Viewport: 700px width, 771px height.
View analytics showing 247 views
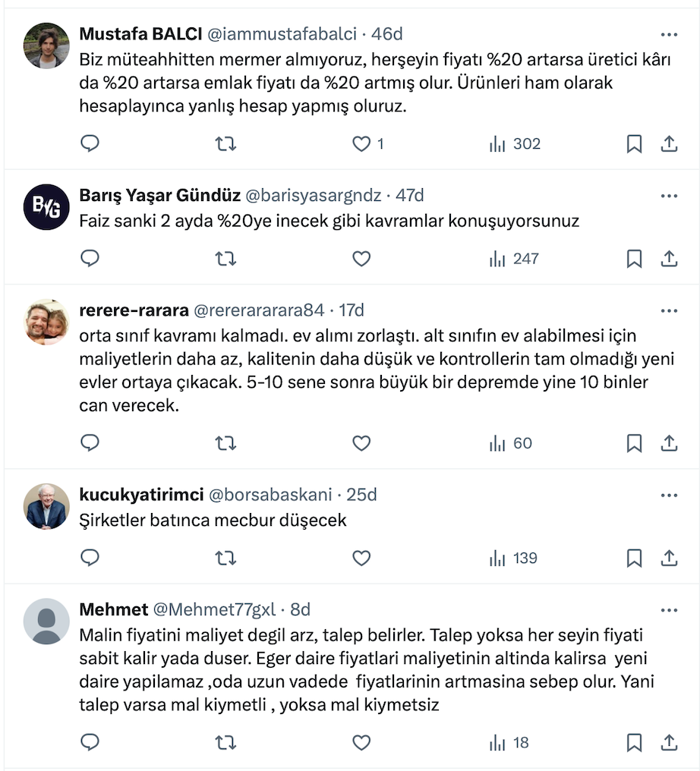pyautogui.click(x=514, y=259)
